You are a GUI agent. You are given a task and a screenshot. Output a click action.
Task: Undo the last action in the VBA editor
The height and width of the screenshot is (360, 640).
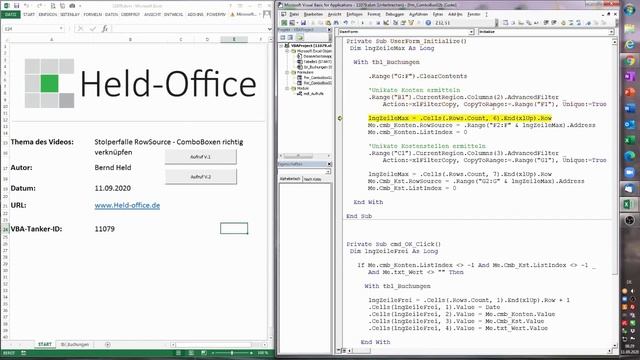(345, 23)
